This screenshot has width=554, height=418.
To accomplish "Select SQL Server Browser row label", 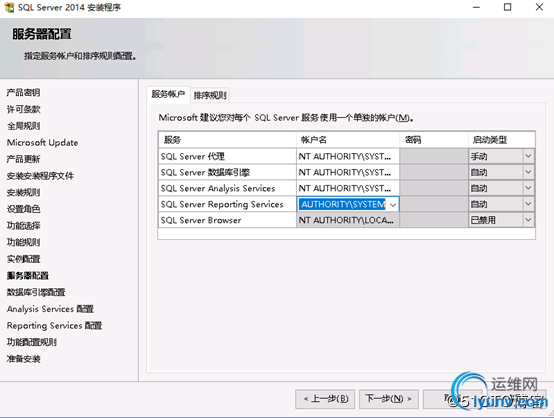I will (x=201, y=220).
